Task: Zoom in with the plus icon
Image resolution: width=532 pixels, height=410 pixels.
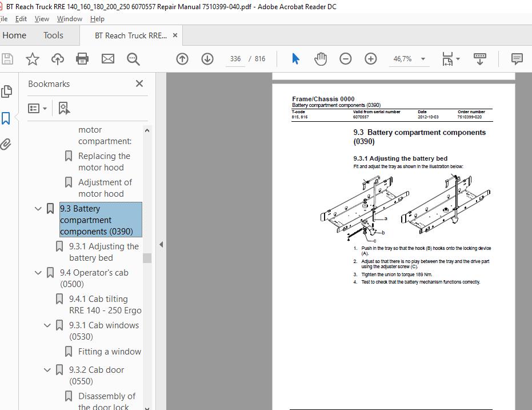Action: point(370,59)
